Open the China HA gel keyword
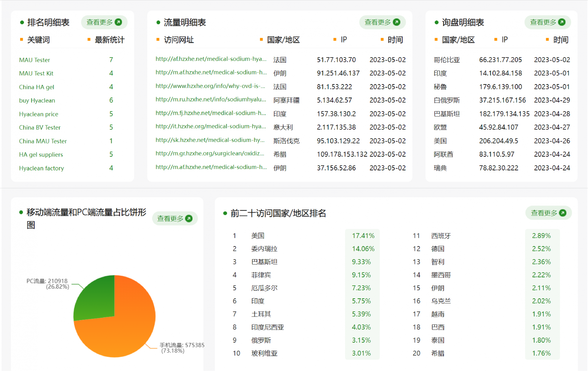588x371 pixels. pyautogui.click(x=37, y=87)
